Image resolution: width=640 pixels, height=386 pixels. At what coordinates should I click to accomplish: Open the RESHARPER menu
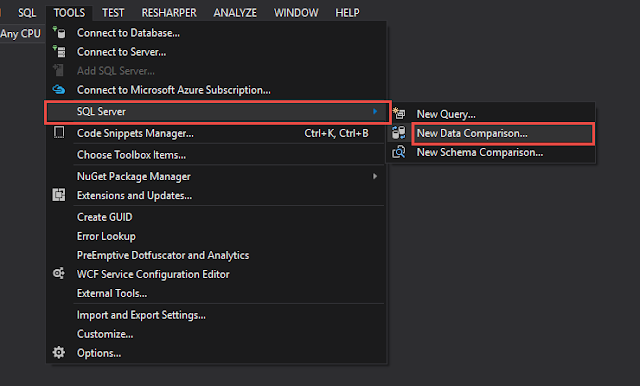[x=169, y=13]
